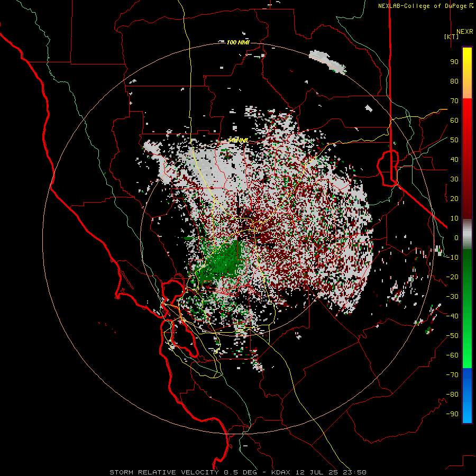The height and width of the screenshot is (476, 476).
Task: Click the blue segment of the color bar
Action: pos(467,396)
